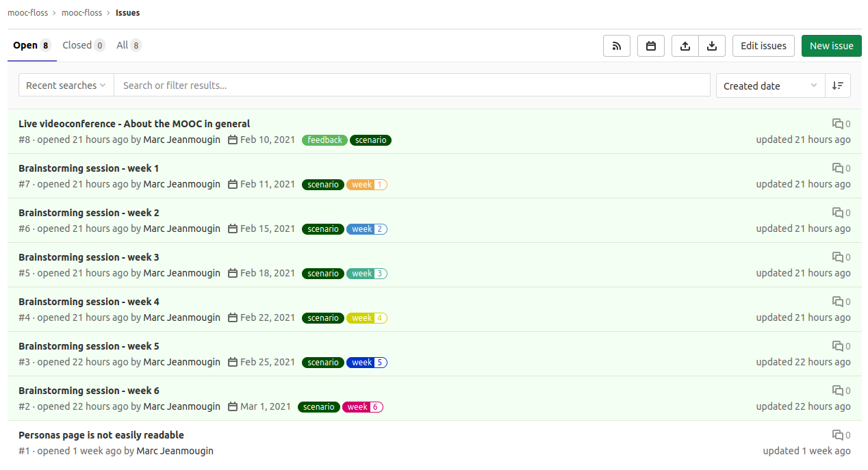This screenshot has height=470, width=868.
Task: Expand the Created date sort dropdown
Action: pos(770,86)
